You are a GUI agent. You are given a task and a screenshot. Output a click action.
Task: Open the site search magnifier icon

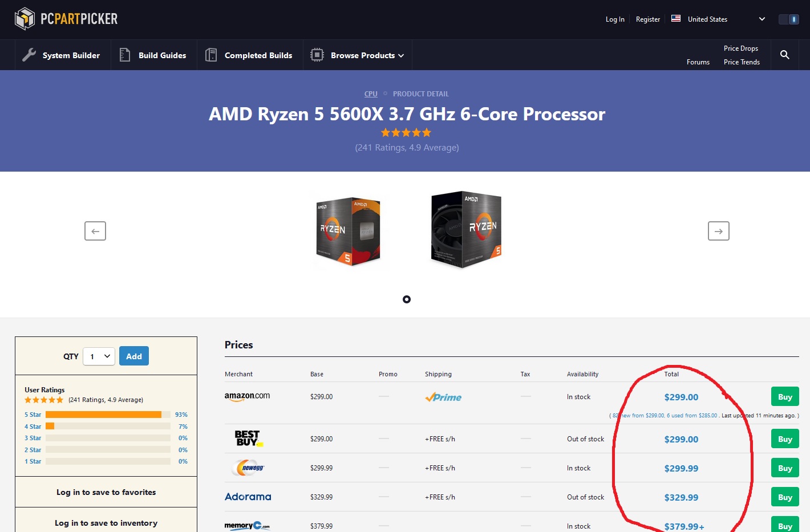tap(785, 55)
